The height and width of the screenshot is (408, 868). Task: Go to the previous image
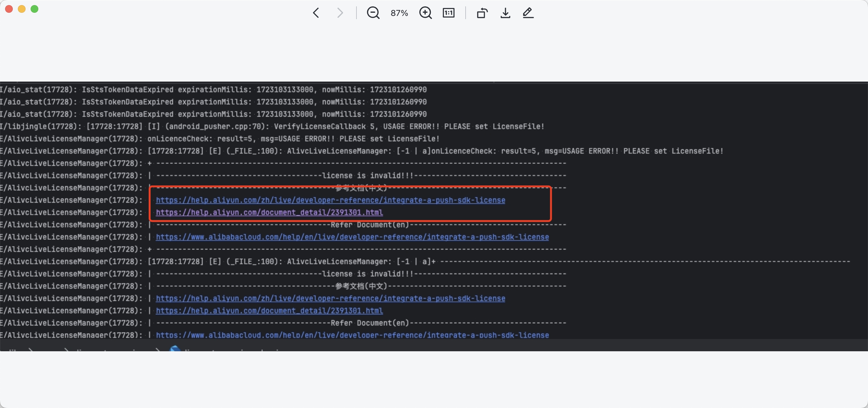click(x=316, y=13)
